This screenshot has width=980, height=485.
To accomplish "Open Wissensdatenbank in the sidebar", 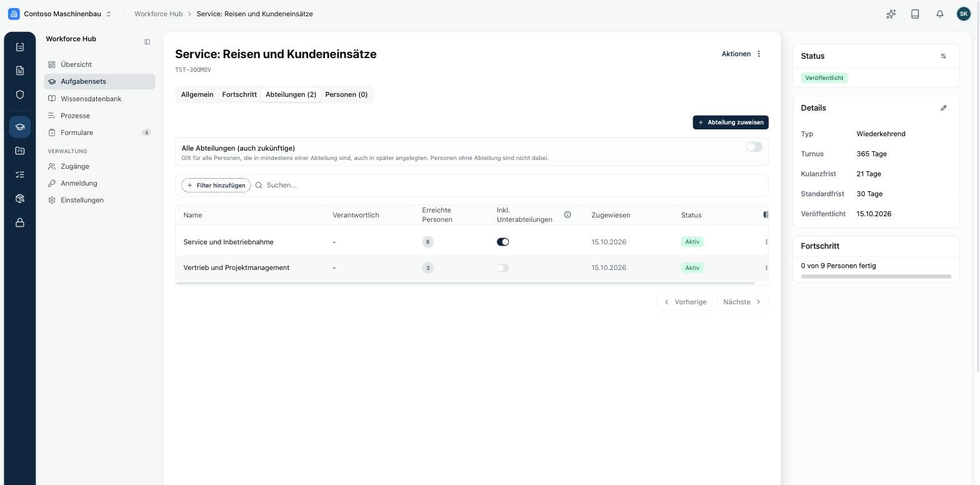I will tap(99, 99).
